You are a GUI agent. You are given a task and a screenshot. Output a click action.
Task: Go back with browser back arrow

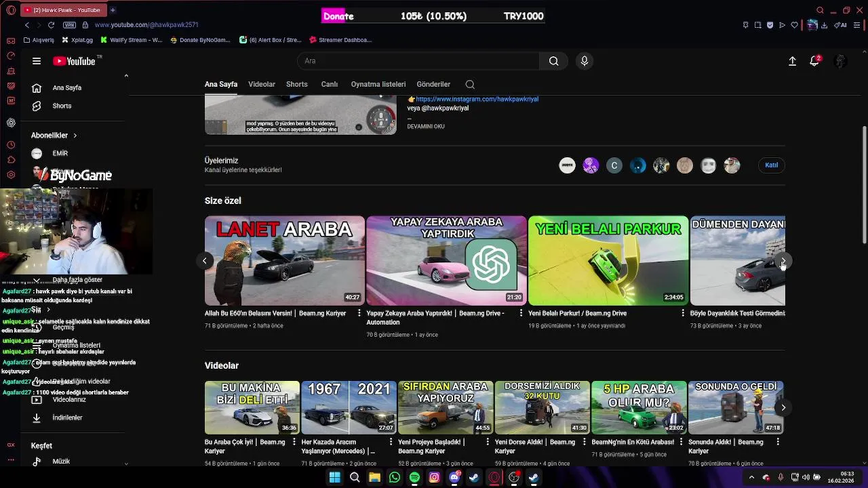point(27,25)
